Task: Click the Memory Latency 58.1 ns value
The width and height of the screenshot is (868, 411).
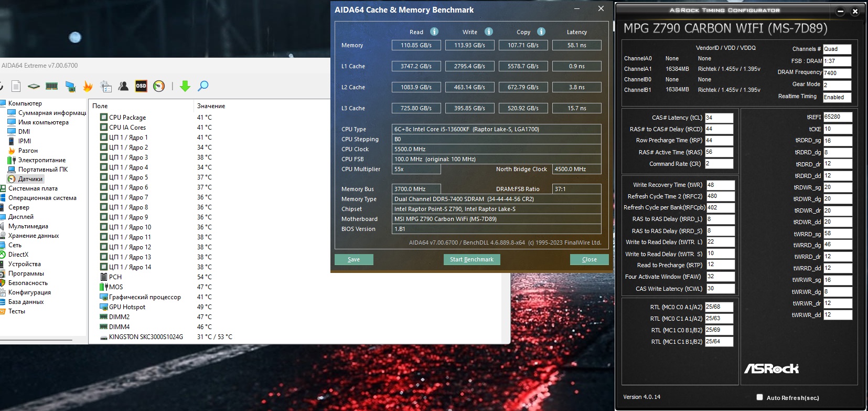Action: (577, 45)
